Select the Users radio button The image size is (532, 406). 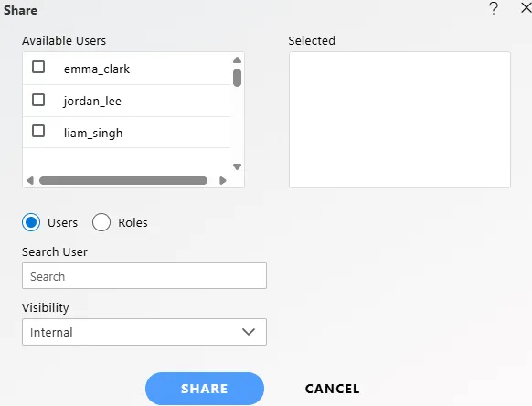click(x=31, y=222)
